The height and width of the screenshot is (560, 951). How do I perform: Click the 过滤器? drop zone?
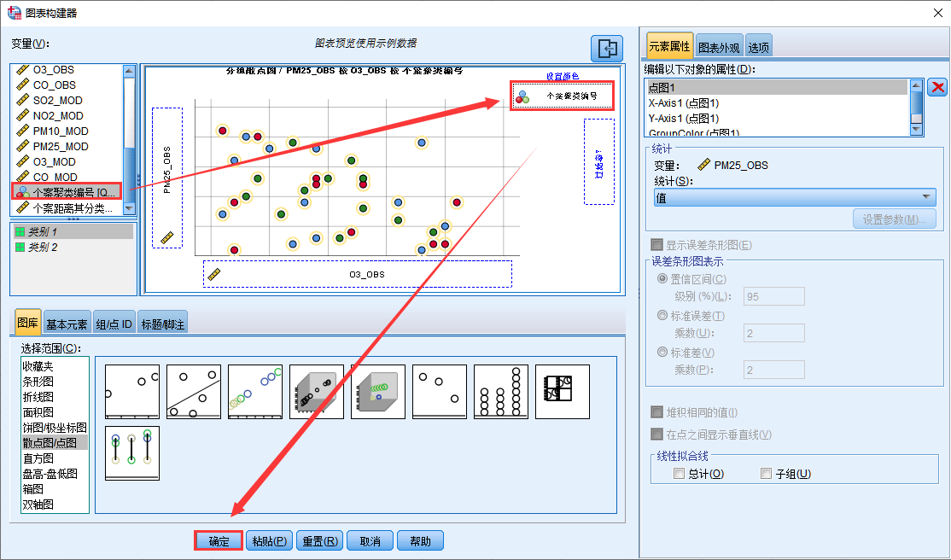click(598, 161)
